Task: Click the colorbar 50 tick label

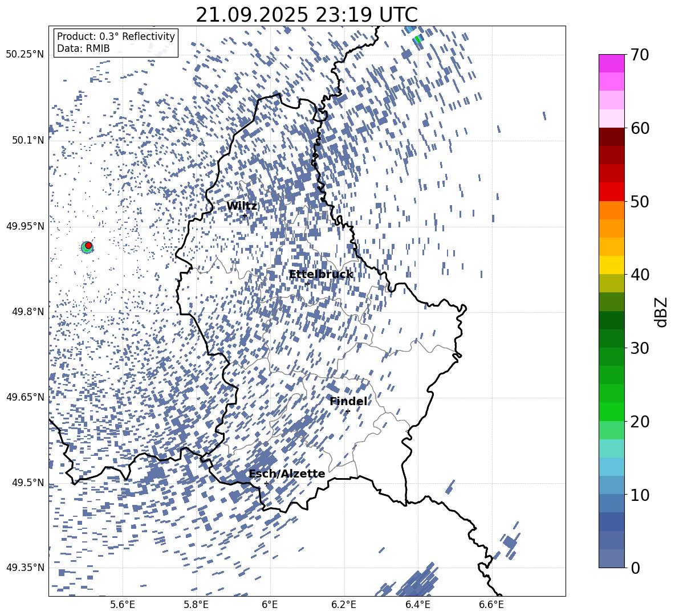Action: pos(640,201)
